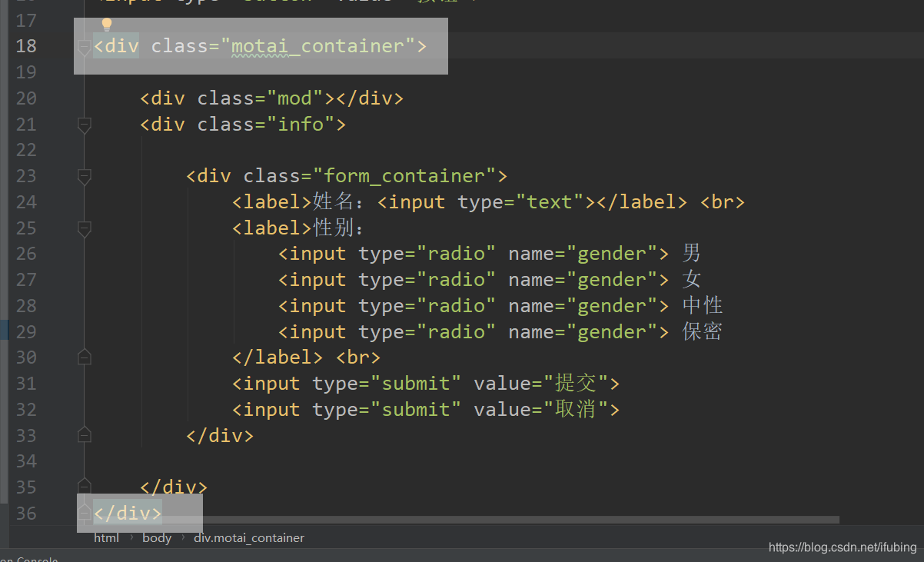This screenshot has width=924, height=562.
Task: Collapse form_container fold at line 23
Action: pos(85,176)
